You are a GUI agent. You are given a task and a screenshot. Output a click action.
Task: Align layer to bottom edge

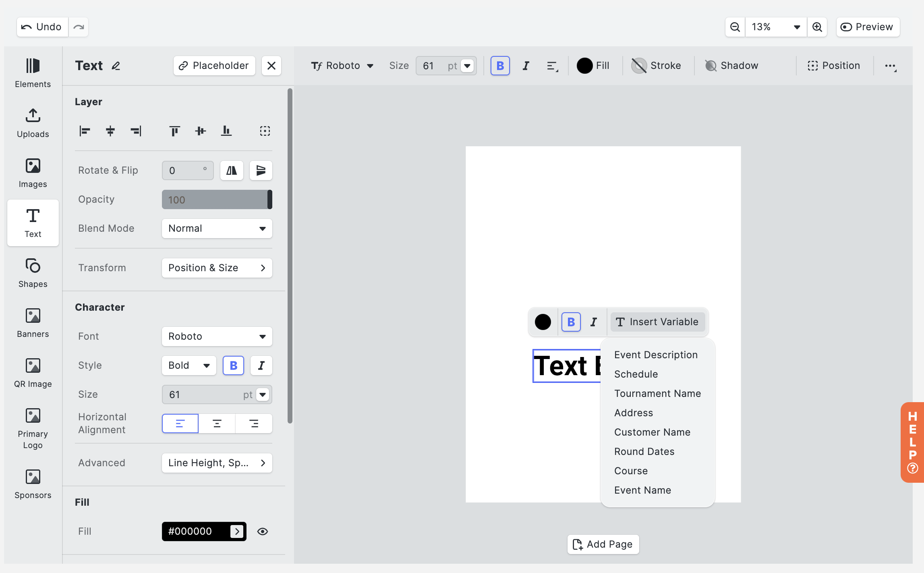click(226, 131)
